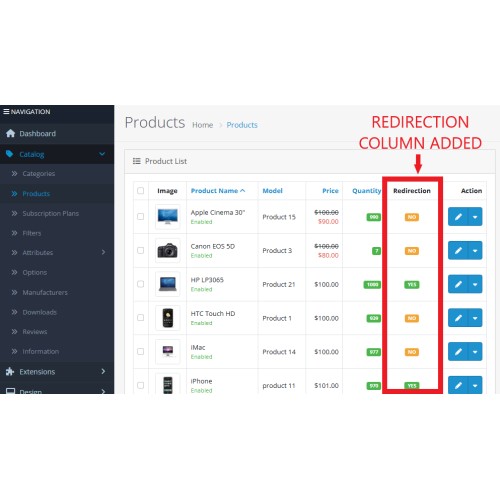Open Categories in the sidebar
This screenshot has height=500, width=500.
tap(39, 174)
